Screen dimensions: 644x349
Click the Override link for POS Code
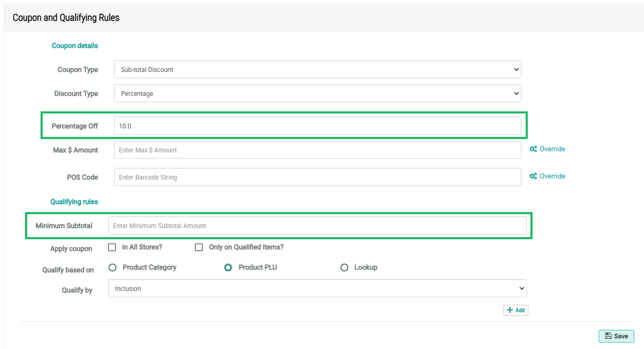552,176
